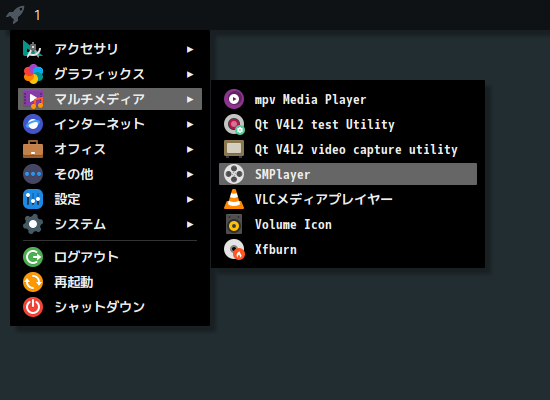Expand the アクセサリ submenu arrow

click(190, 49)
